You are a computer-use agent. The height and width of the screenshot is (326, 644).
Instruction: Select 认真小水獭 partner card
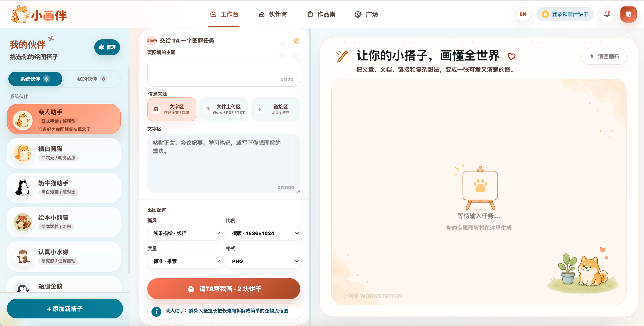[x=64, y=256]
